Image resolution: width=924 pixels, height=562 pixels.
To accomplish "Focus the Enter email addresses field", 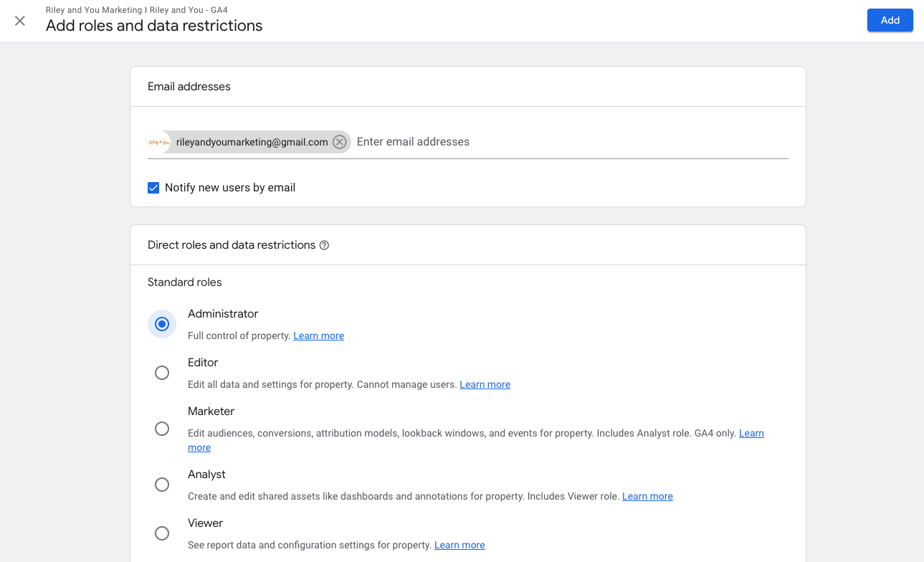I will point(572,142).
